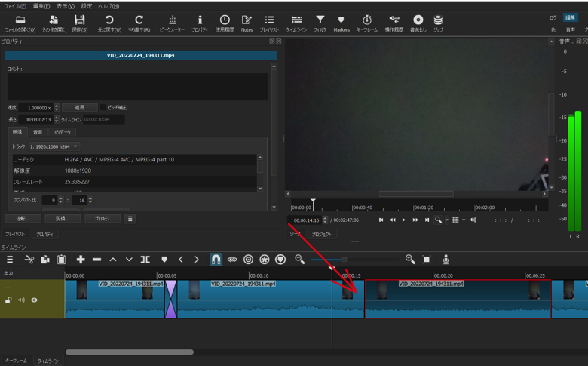Zoom out the timeline magnifier
Screen dimensions: 588x366
pyautogui.click(x=299, y=260)
